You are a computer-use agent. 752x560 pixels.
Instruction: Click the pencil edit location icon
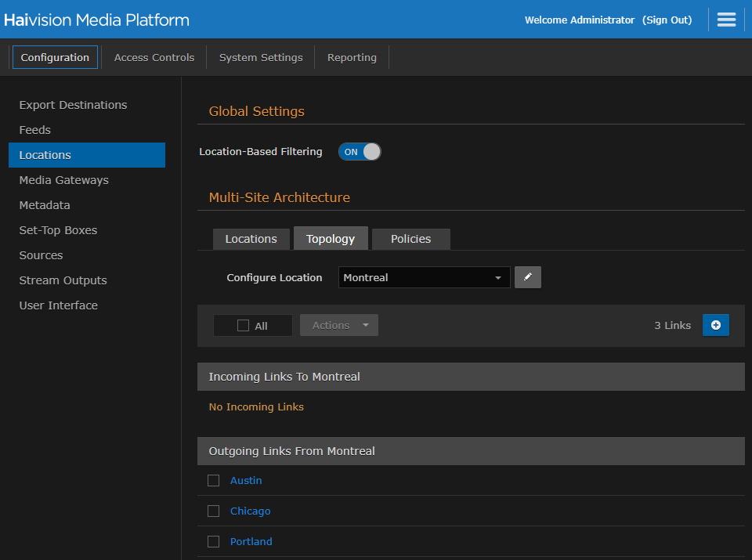528,277
